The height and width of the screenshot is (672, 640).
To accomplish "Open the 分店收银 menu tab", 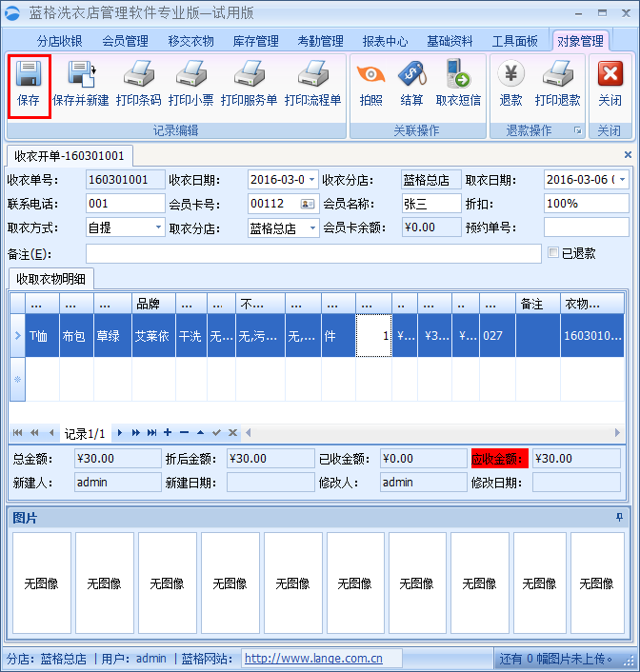I will pos(60,41).
